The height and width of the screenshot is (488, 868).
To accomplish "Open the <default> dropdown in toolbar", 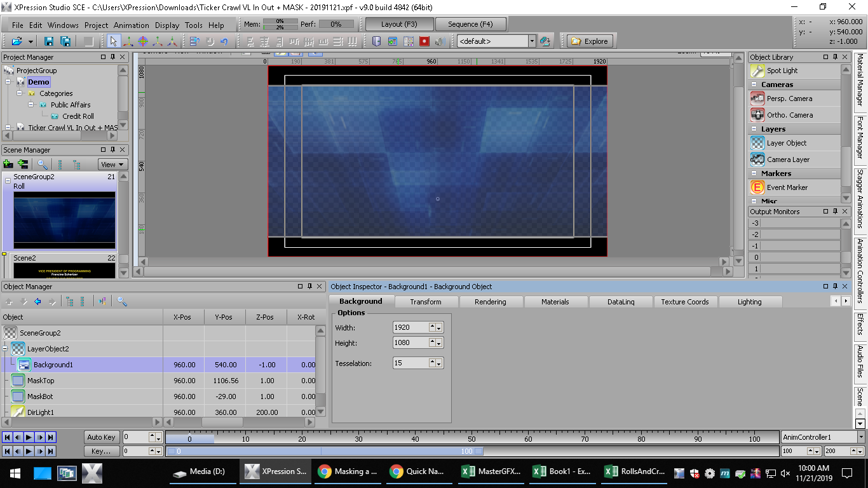I will [x=532, y=41].
